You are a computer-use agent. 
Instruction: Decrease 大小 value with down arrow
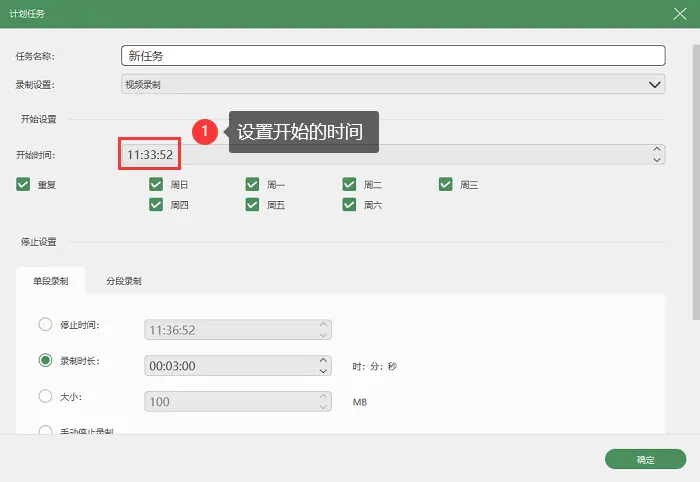[323, 407]
